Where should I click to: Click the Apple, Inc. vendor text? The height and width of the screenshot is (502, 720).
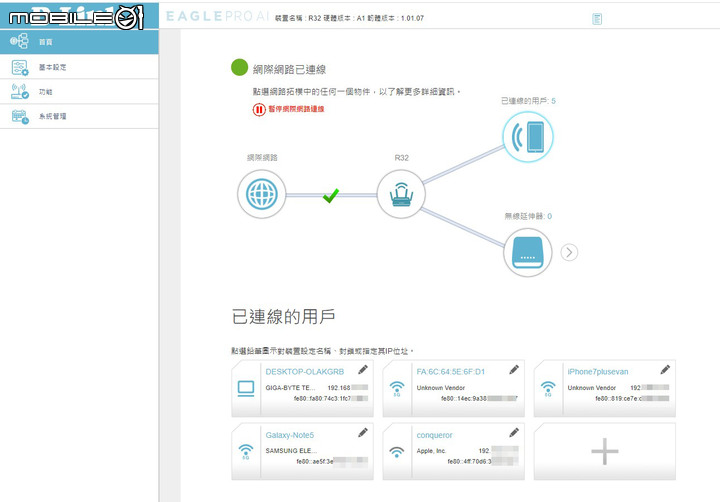click(x=431, y=451)
